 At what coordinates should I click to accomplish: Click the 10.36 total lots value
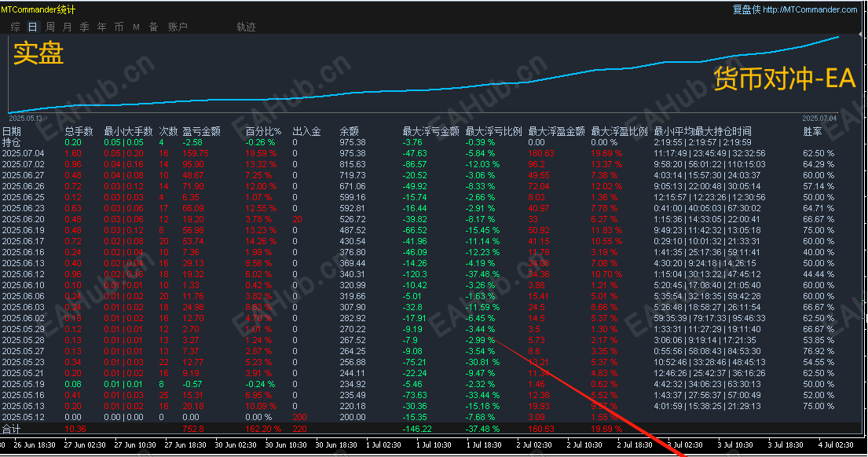coord(75,429)
